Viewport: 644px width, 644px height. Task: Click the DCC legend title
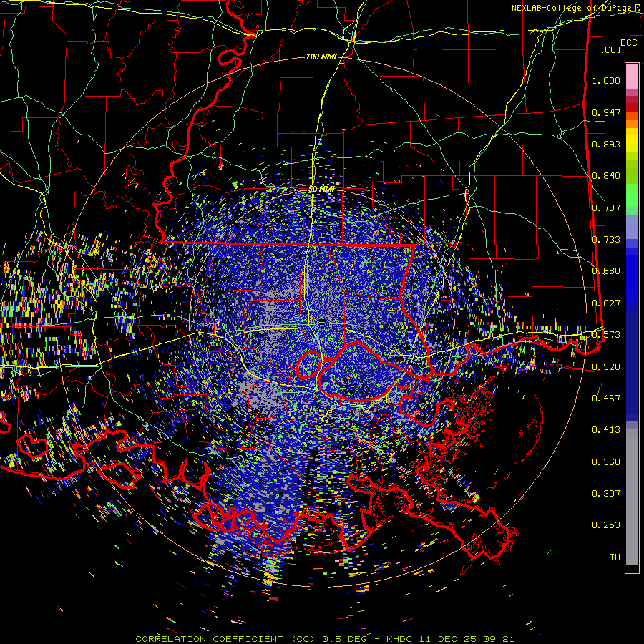tap(629, 43)
